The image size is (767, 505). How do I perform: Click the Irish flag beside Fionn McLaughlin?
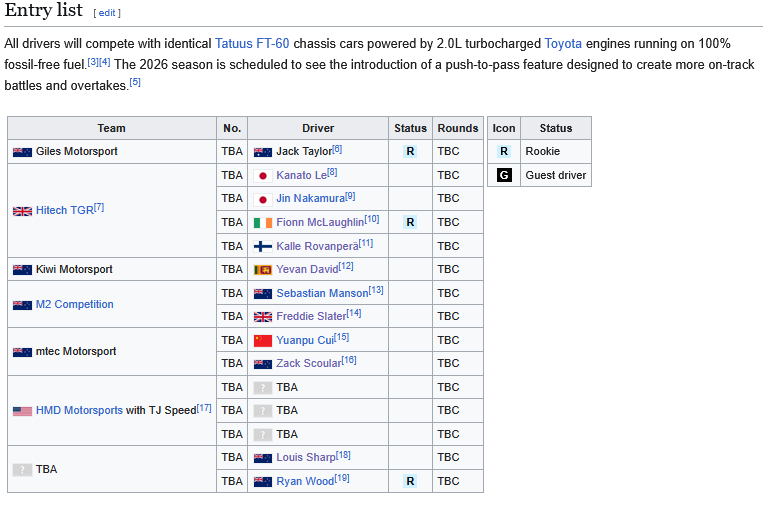click(x=263, y=223)
